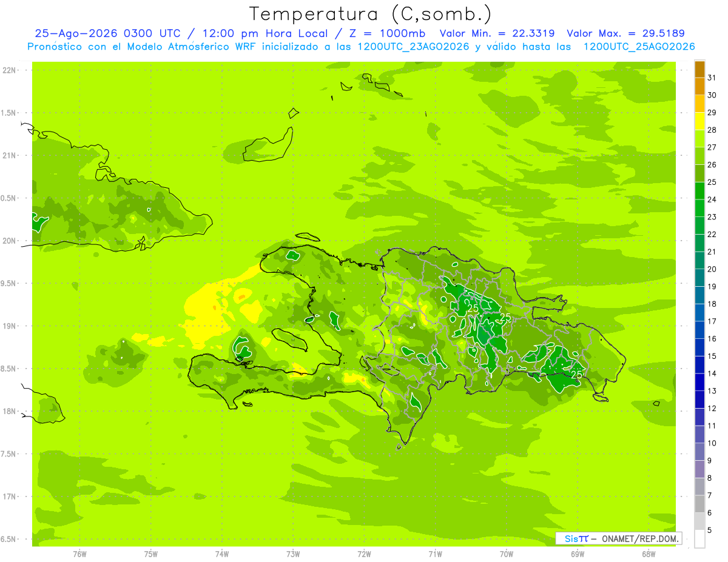Click the '5' color scale label

(710, 530)
